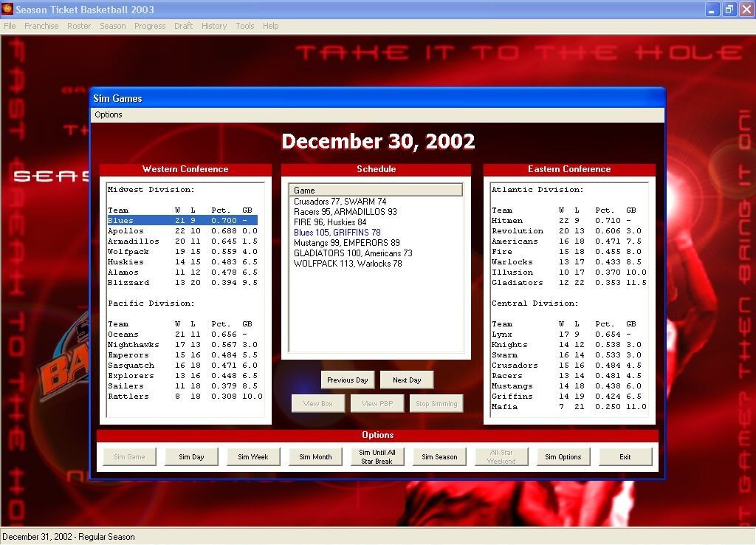Select the Blues row in Midwest Division

click(x=182, y=220)
